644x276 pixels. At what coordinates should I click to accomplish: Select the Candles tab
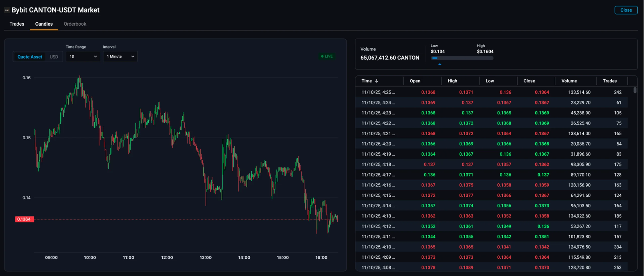click(x=44, y=24)
